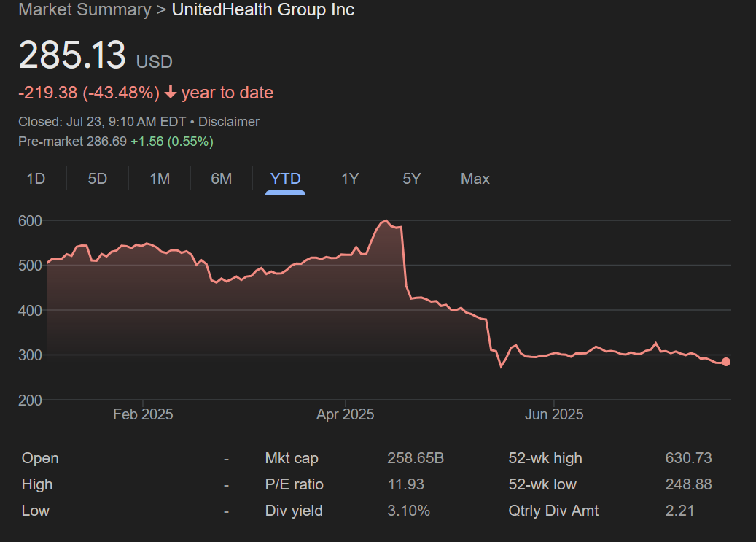
Task: Click the Closed: Jul 23 timestamp
Action: pos(102,122)
